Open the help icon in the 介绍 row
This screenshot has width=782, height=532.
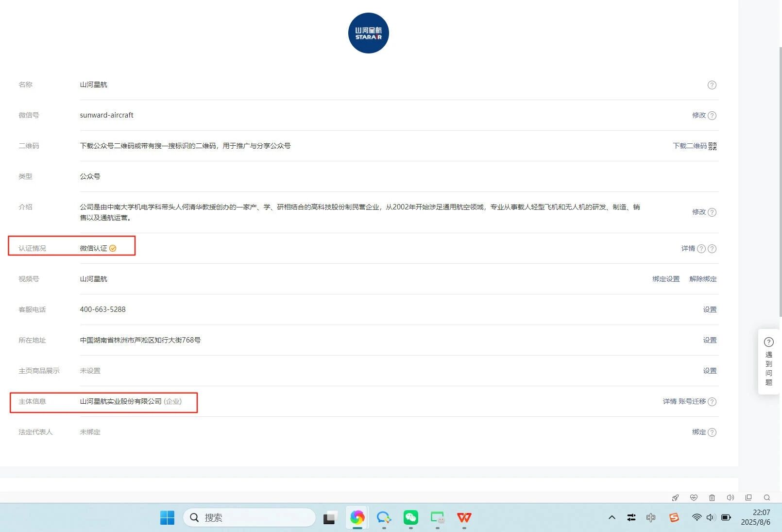coord(712,212)
